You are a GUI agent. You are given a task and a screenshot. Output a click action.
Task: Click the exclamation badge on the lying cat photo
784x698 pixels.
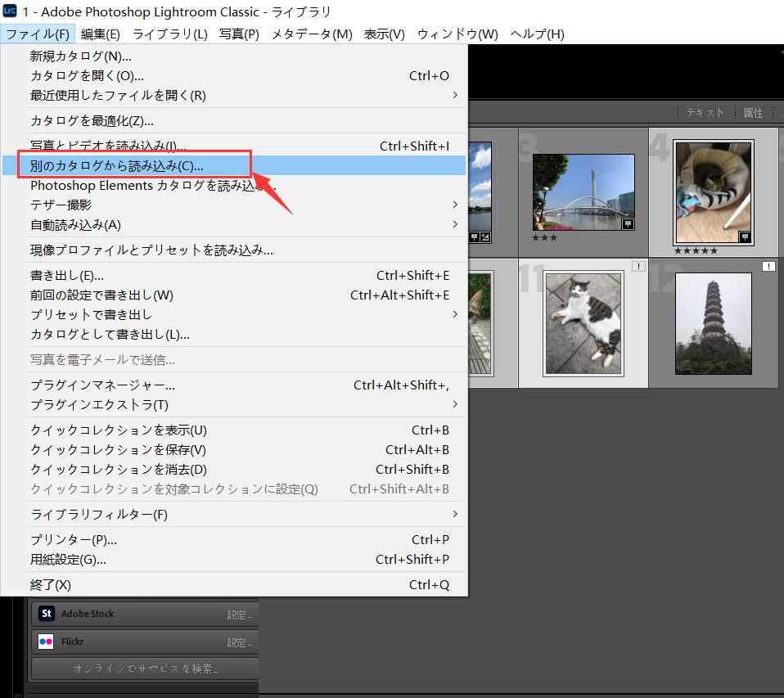[x=638, y=267]
